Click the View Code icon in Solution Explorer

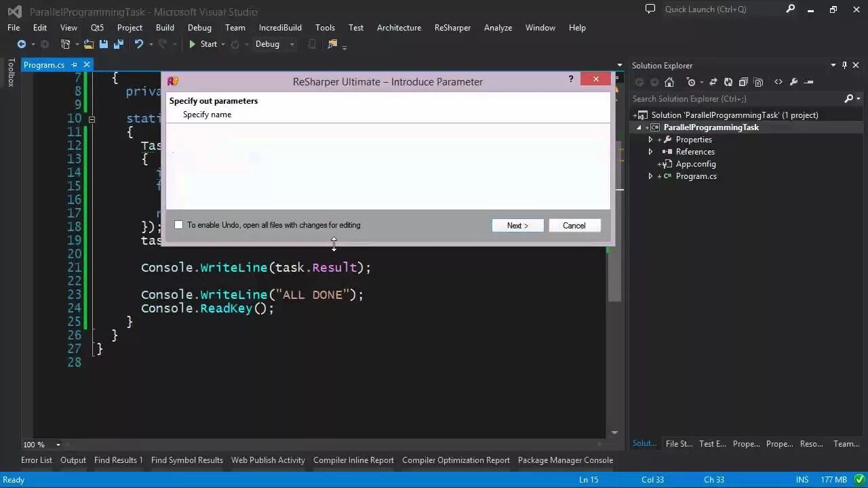point(778,82)
